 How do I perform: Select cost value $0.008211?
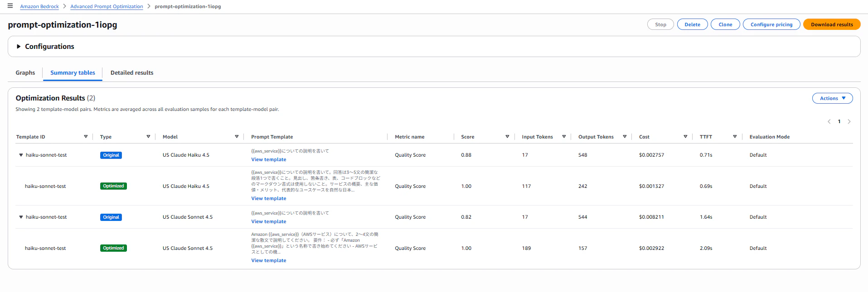(651, 217)
